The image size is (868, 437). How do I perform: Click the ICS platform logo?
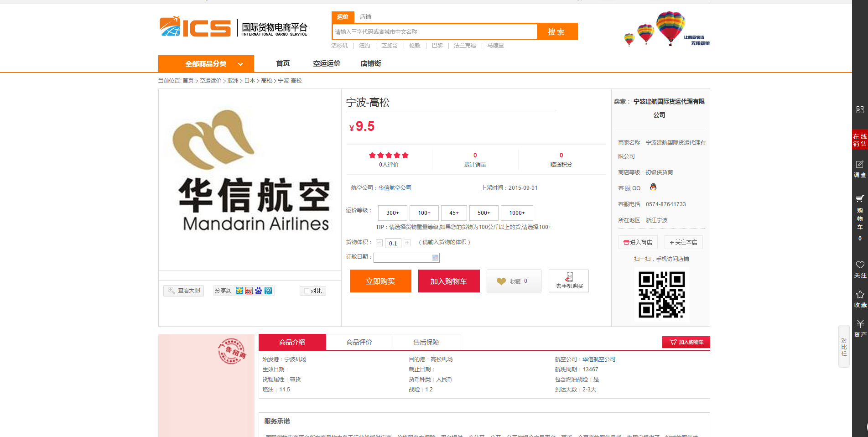pos(234,27)
